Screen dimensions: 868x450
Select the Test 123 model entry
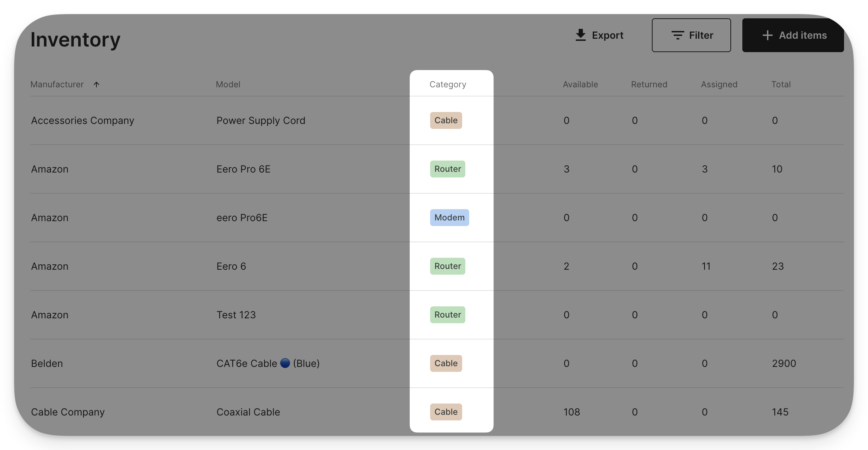pyautogui.click(x=236, y=315)
